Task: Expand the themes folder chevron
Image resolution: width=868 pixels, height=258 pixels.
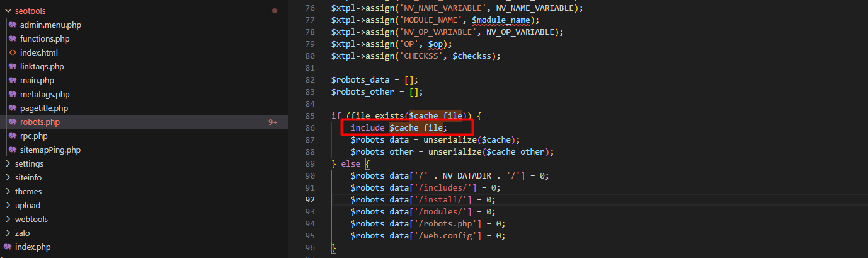Action: click(x=8, y=192)
